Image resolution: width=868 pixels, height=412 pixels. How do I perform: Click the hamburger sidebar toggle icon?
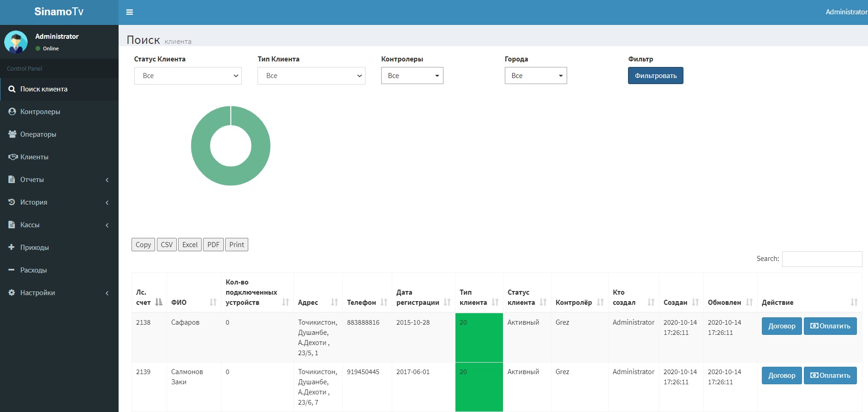[x=130, y=12]
